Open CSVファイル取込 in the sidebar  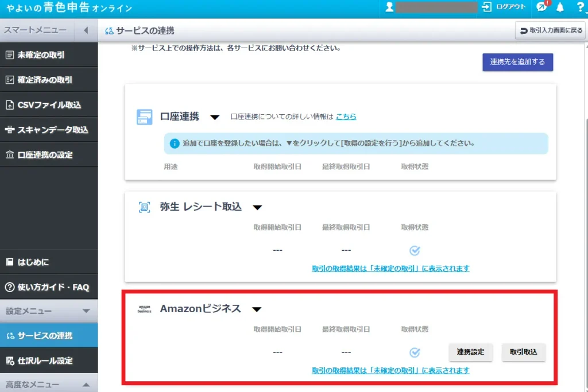click(49, 105)
